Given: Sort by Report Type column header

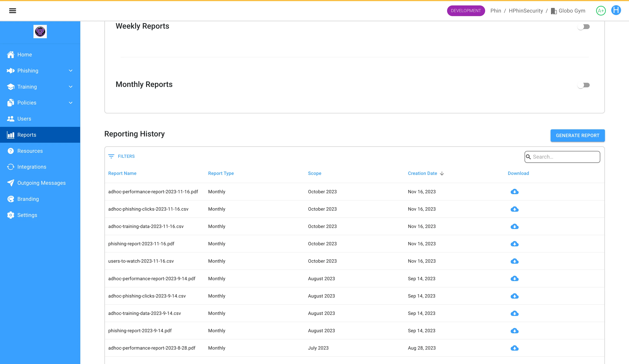Looking at the screenshot, I should (221, 173).
